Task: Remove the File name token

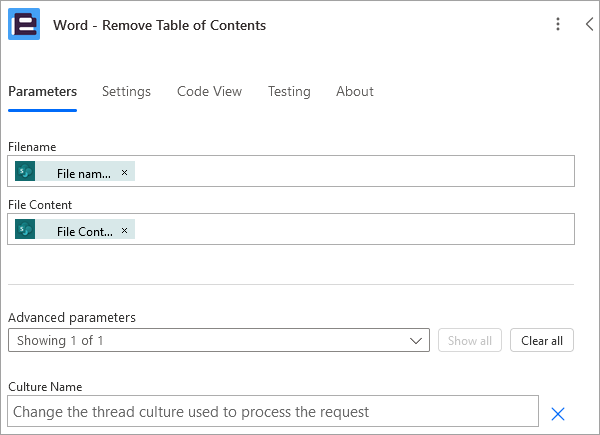Action: pos(124,173)
